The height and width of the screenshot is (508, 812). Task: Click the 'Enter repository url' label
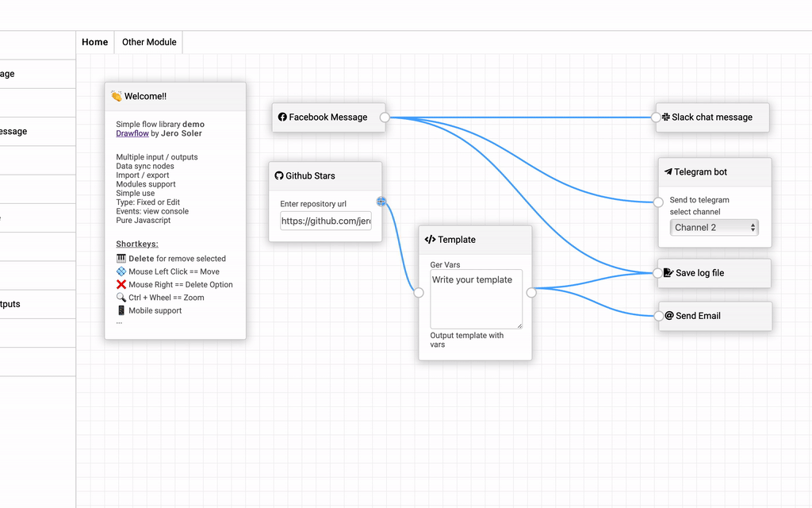point(313,204)
